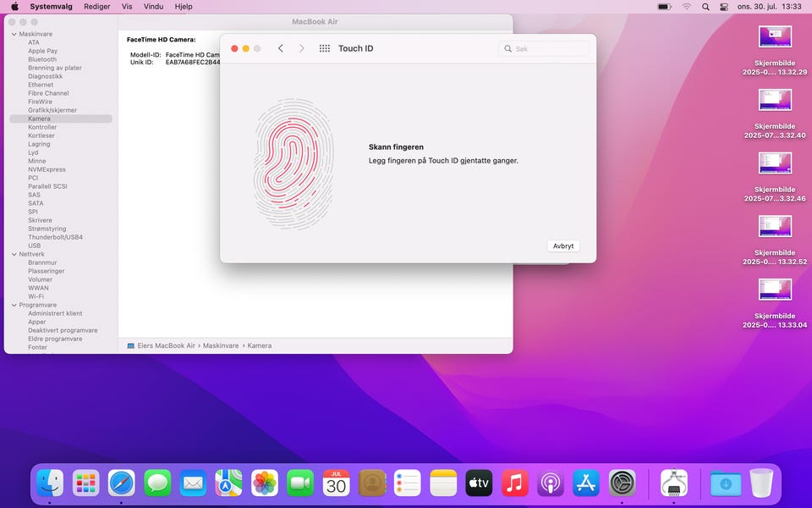Open Safari from the Dock
Image resolution: width=812 pixels, height=508 pixels.
(121, 483)
